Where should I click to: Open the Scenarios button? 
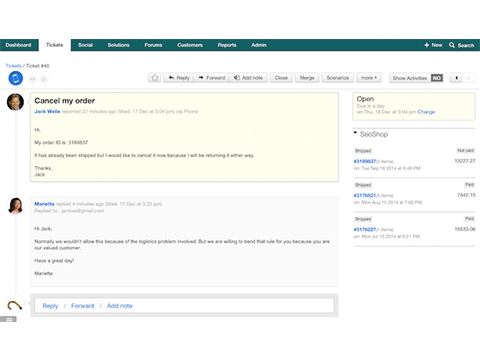338,78
